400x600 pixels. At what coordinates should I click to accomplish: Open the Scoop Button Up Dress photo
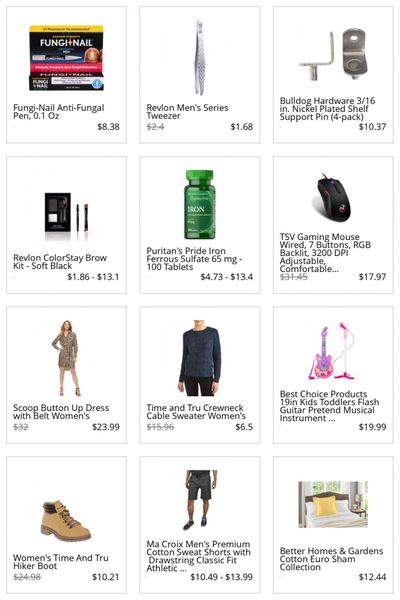66,358
